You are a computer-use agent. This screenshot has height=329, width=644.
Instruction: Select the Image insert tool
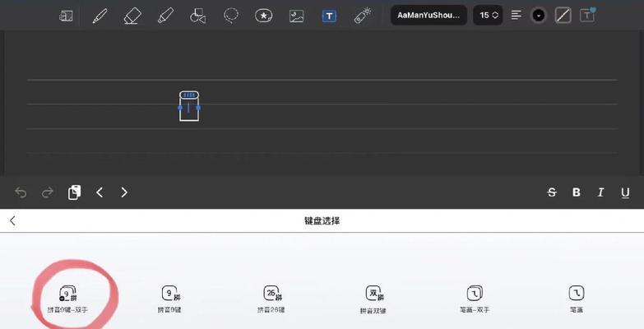(297, 16)
